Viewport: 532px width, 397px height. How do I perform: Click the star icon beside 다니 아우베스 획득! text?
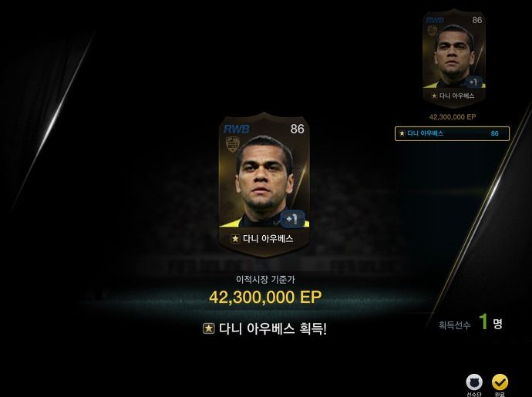click(209, 328)
